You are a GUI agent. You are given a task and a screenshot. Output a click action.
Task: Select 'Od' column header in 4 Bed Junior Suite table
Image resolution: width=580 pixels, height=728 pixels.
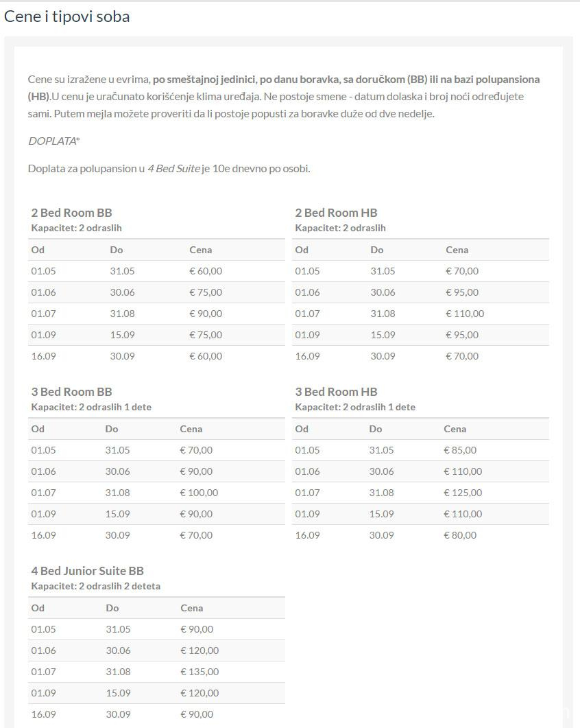(x=38, y=608)
